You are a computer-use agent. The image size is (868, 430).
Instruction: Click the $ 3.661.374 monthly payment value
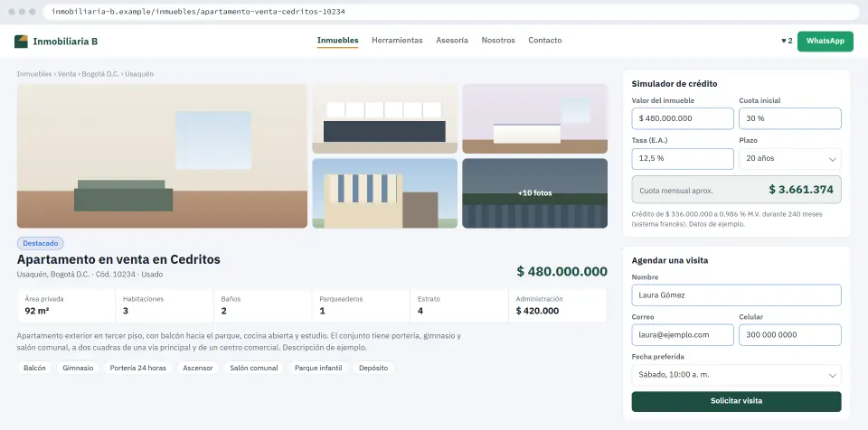click(x=801, y=190)
